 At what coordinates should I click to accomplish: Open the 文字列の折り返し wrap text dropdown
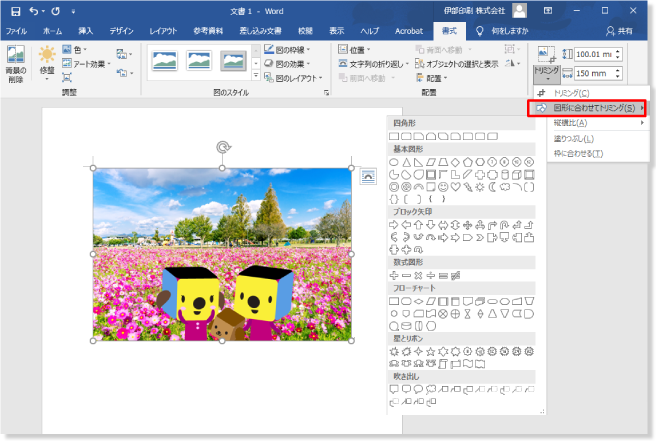pos(374,64)
